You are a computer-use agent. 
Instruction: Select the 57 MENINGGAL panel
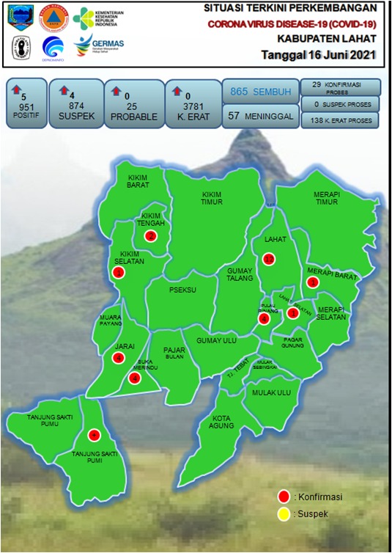(261, 116)
